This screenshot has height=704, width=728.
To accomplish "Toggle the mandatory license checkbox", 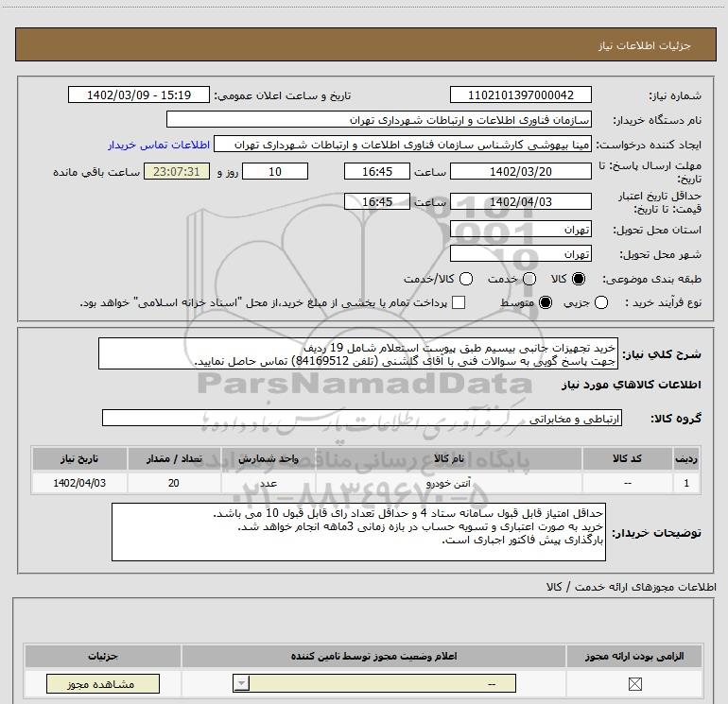I will click(x=633, y=685).
